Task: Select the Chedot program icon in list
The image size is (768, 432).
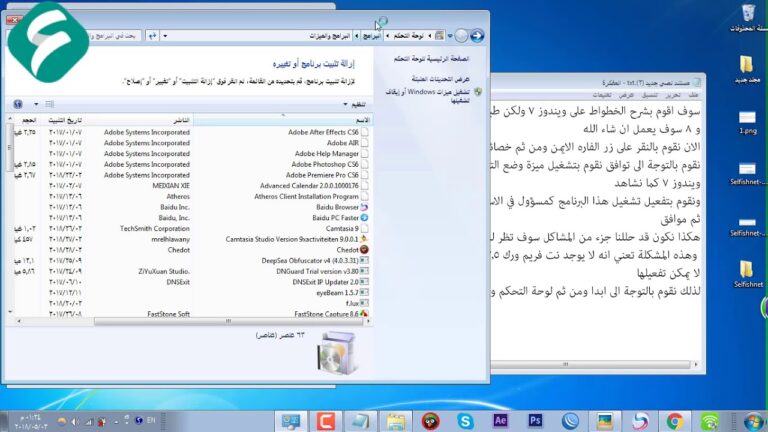Action: click(364, 250)
